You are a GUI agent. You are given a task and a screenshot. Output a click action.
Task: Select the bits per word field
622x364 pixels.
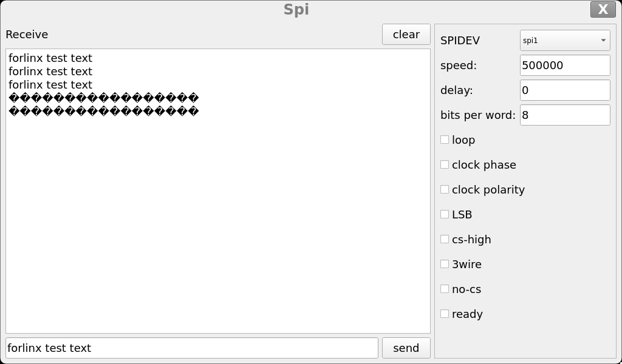(x=565, y=115)
